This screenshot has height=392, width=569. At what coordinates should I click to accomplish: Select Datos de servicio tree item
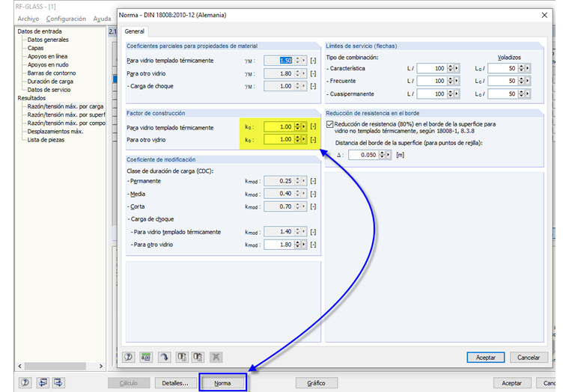point(49,90)
